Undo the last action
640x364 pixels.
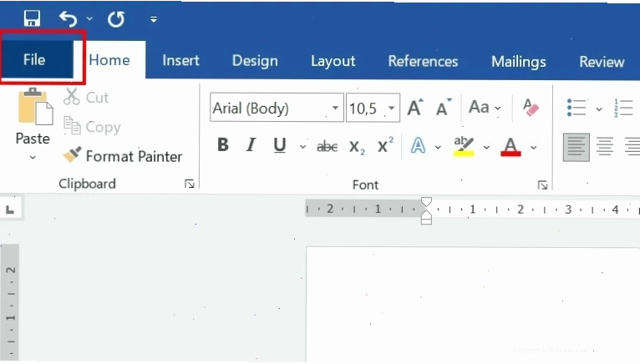(x=69, y=18)
